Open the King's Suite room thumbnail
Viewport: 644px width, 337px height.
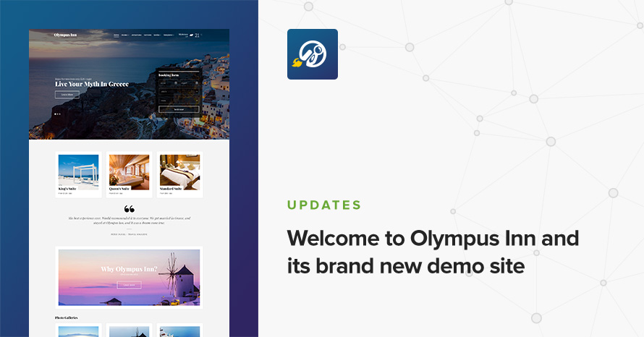(x=78, y=172)
